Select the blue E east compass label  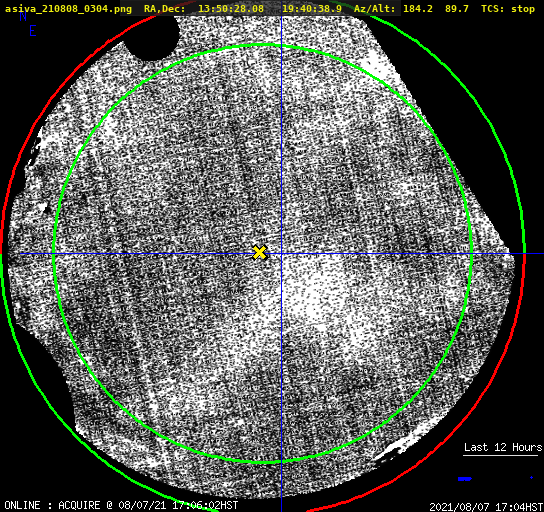(33, 31)
